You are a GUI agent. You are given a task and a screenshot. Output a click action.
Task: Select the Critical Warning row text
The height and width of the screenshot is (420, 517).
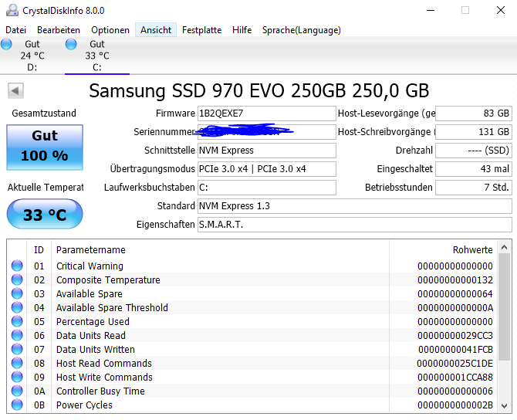point(90,266)
